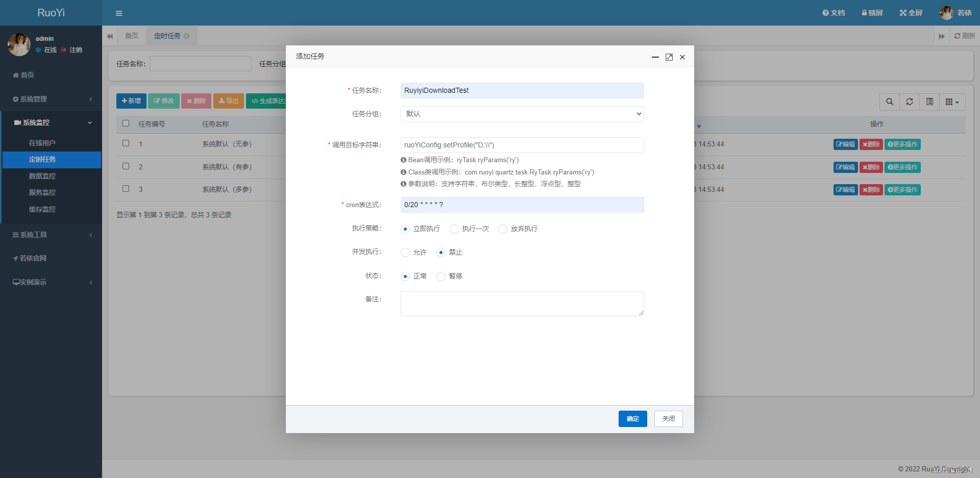Viewport: 980px width, 478px height.
Task: Select 允许 for concurrent execution
Action: [x=405, y=253]
